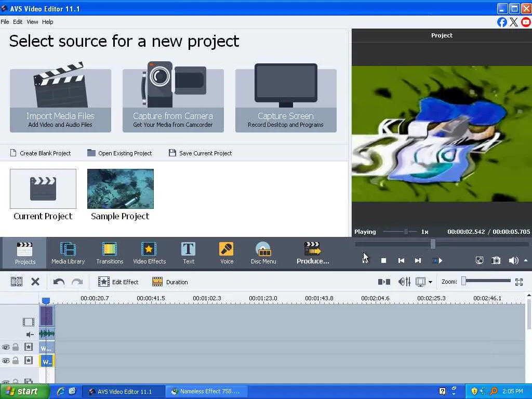Click the Delete (X) timeline icon
The height and width of the screenshot is (399, 532).
coord(35,282)
